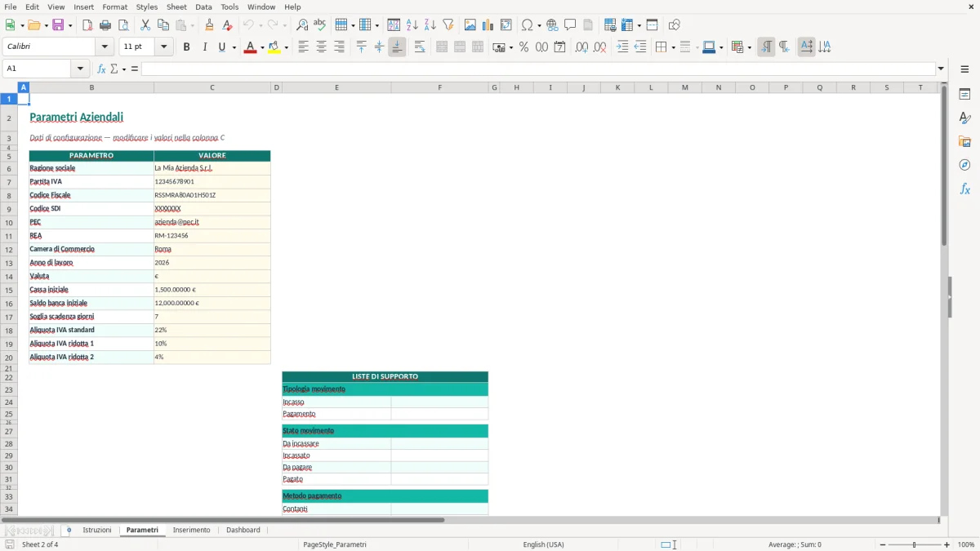The width and height of the screenshot is (980, 551).
Task: Apply the yellow background color
Action: [x=274, y=47]
